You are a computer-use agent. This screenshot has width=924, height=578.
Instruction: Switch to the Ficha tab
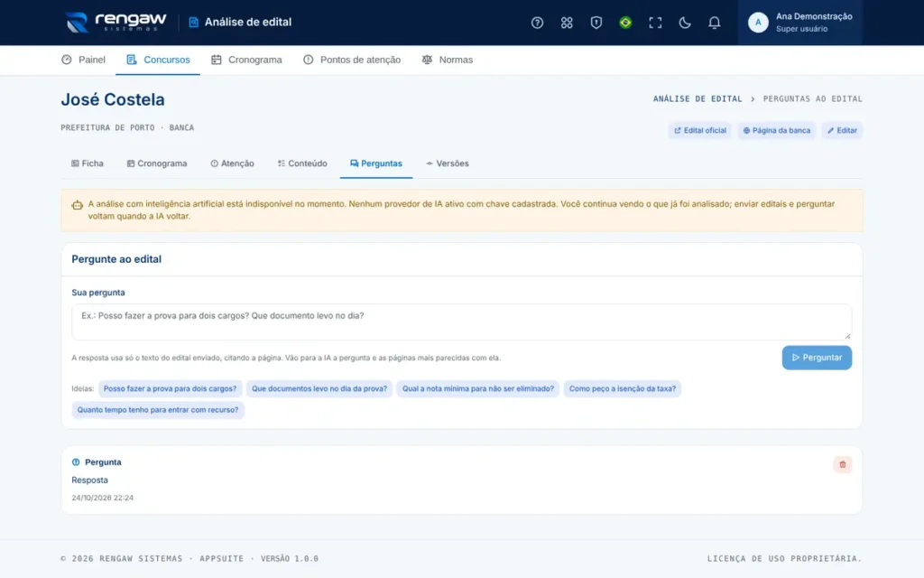(x=88, y=163)
